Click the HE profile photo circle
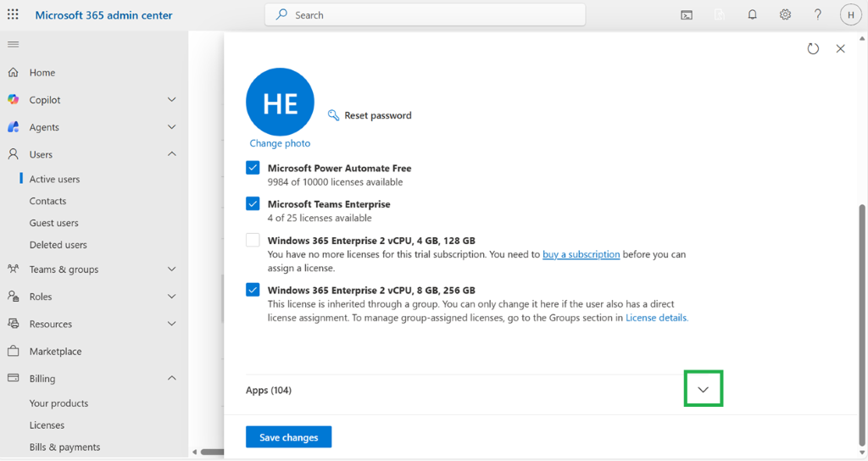Viewport: 868px width, 461px height. click(x=280, y=102)
